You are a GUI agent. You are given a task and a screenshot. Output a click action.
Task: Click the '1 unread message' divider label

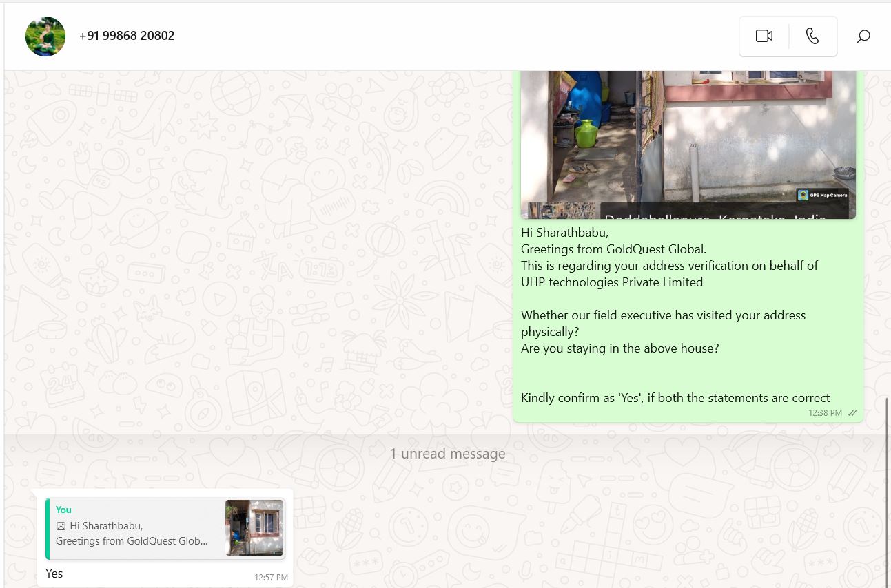pos(447,454)
